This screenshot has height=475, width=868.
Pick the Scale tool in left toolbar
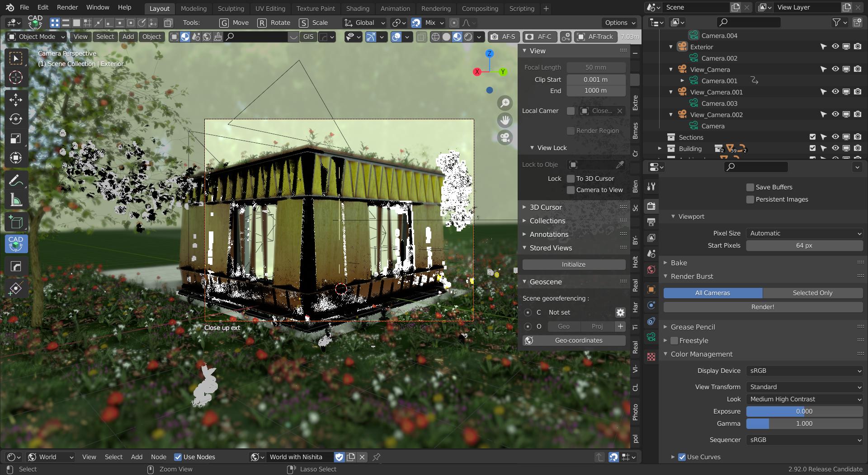(16, 138)
